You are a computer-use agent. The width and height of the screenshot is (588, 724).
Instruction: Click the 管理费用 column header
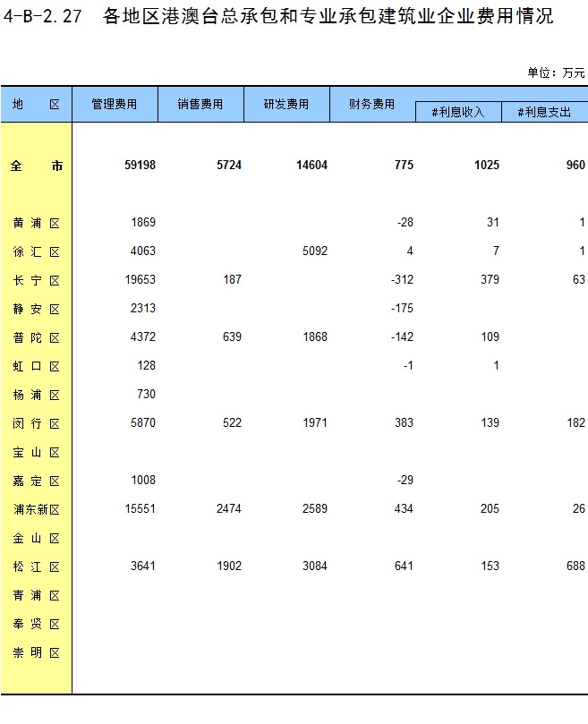115,105
